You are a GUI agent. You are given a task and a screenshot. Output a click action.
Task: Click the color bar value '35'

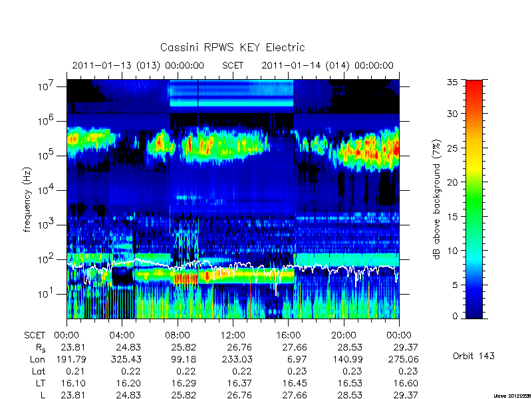[452, 82]
